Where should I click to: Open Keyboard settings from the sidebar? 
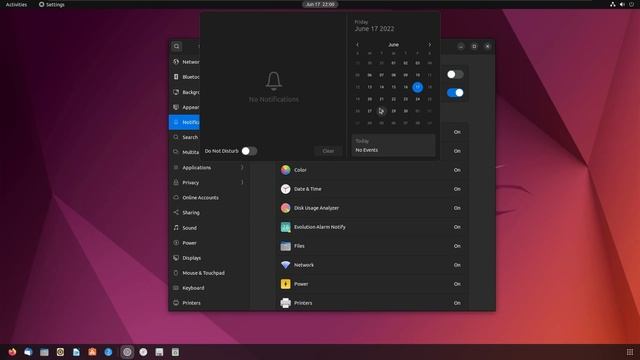click(x=209, y=288)
